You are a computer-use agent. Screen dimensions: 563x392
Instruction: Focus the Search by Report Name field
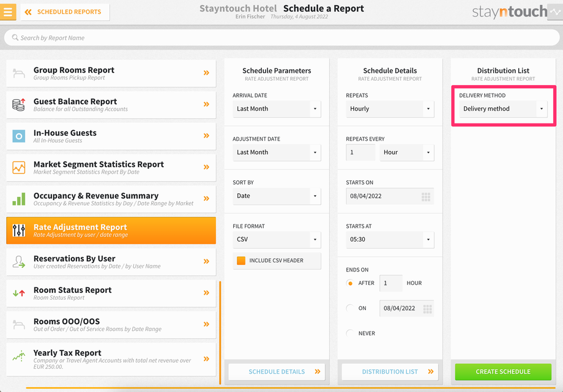(x=281, y=38)
